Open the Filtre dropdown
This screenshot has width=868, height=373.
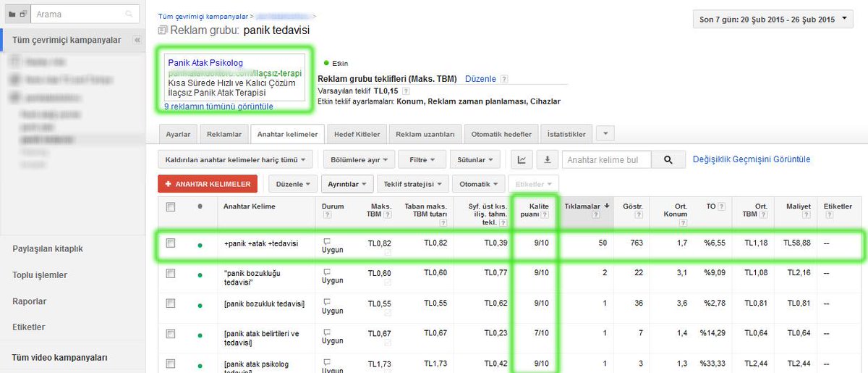422,159
